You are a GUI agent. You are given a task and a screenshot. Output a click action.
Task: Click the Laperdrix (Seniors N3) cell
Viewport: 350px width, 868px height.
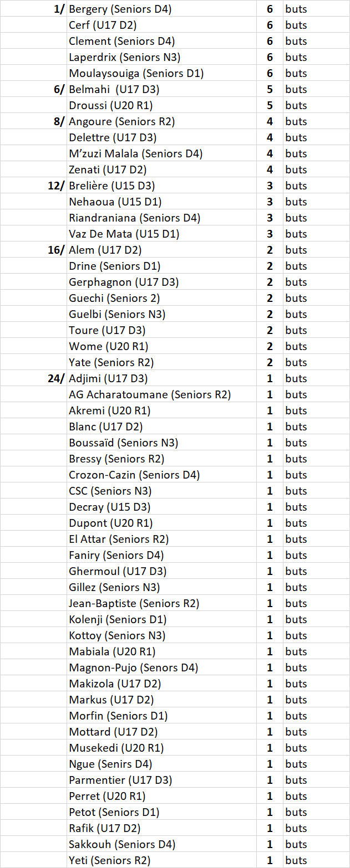pos(162,57)
